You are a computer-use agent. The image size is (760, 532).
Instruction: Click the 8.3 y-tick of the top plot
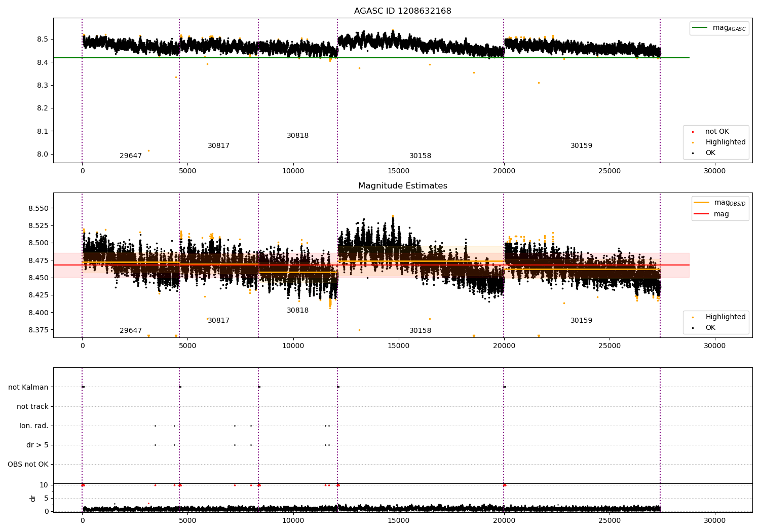(43, 85)
